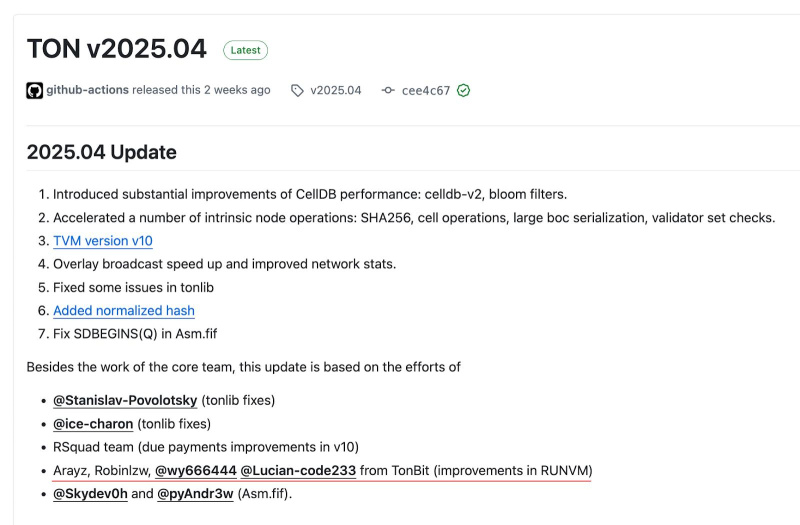Open @Lucian-code233 profile mention

(x=298, y=470)
